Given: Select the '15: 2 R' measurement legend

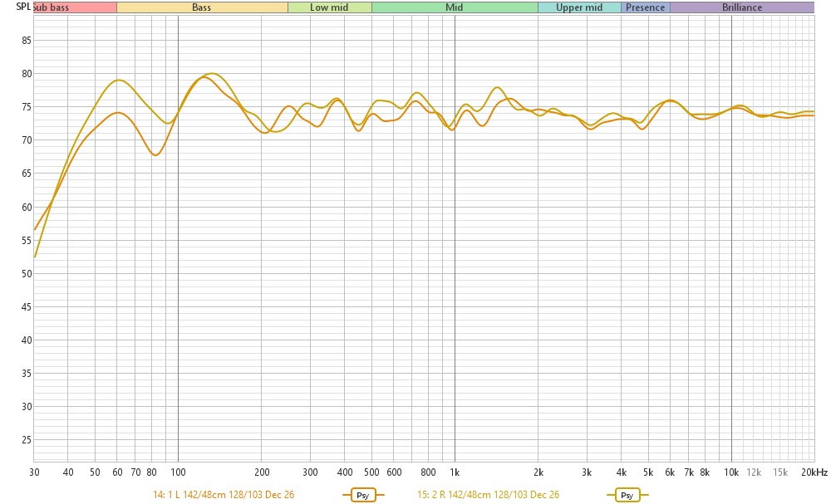Looking at the screenshot, I should click(488, 495).
